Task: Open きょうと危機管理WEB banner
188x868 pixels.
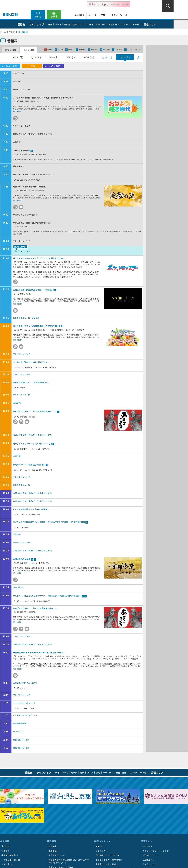Action: 166,796
